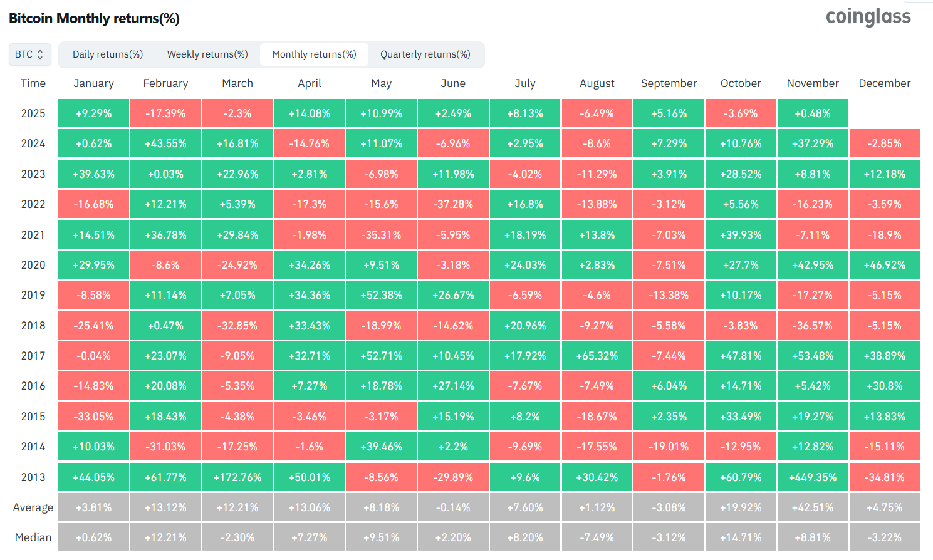Select the -17.39% February 2025 cell
The height and width of the screenshot is (560, 933).
[165, 113]
